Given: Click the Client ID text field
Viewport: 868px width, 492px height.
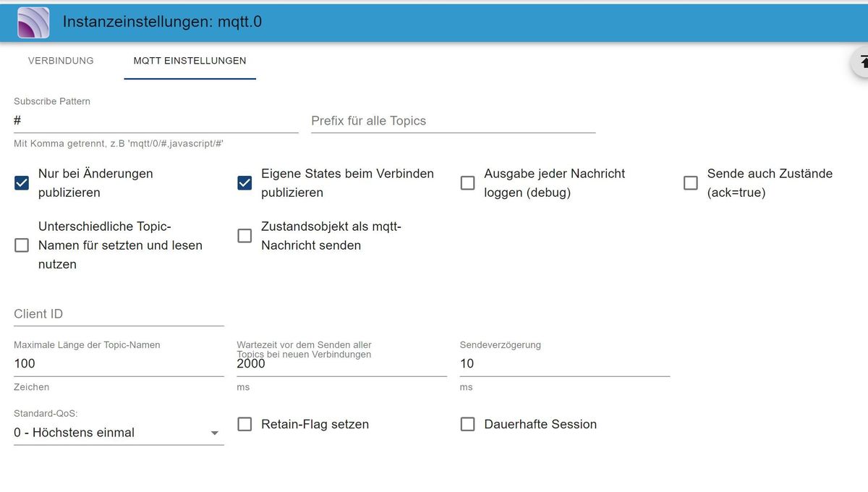Looking at the screenshot, I should coord(119,314).
